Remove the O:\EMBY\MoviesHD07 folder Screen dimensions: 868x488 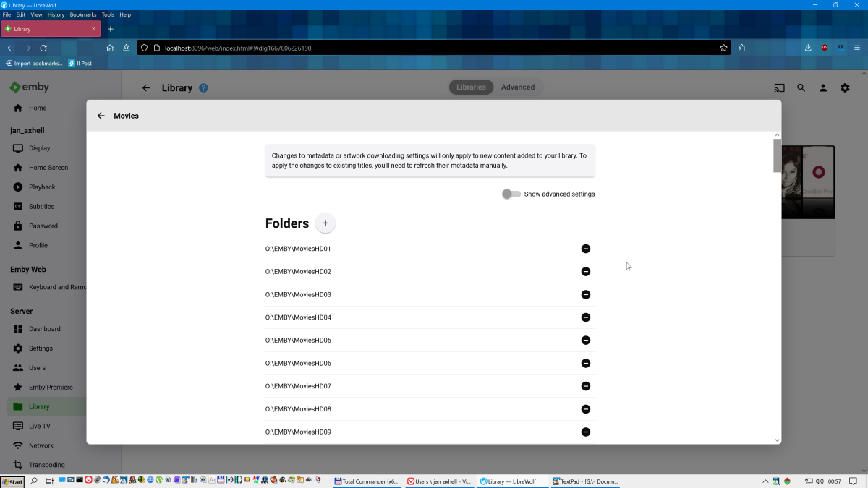(x=586, y=386)
